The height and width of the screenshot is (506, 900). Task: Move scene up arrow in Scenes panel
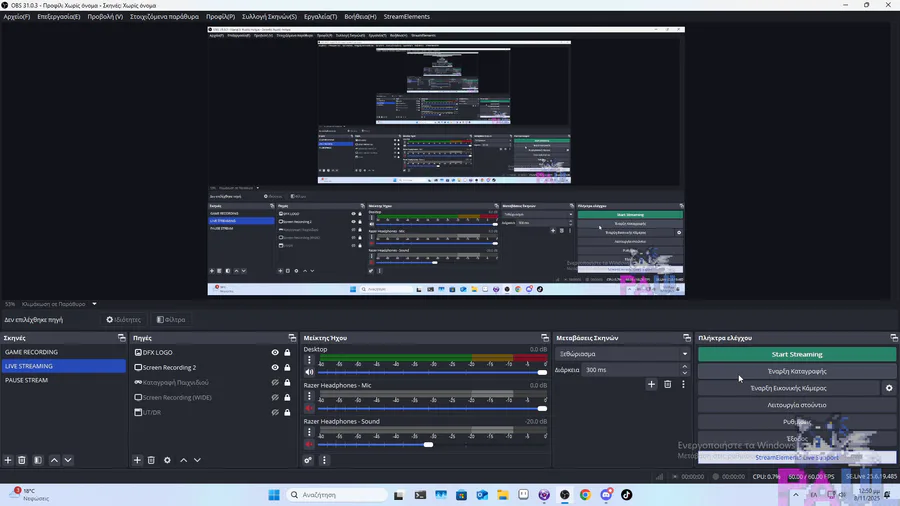coord(55,460)
